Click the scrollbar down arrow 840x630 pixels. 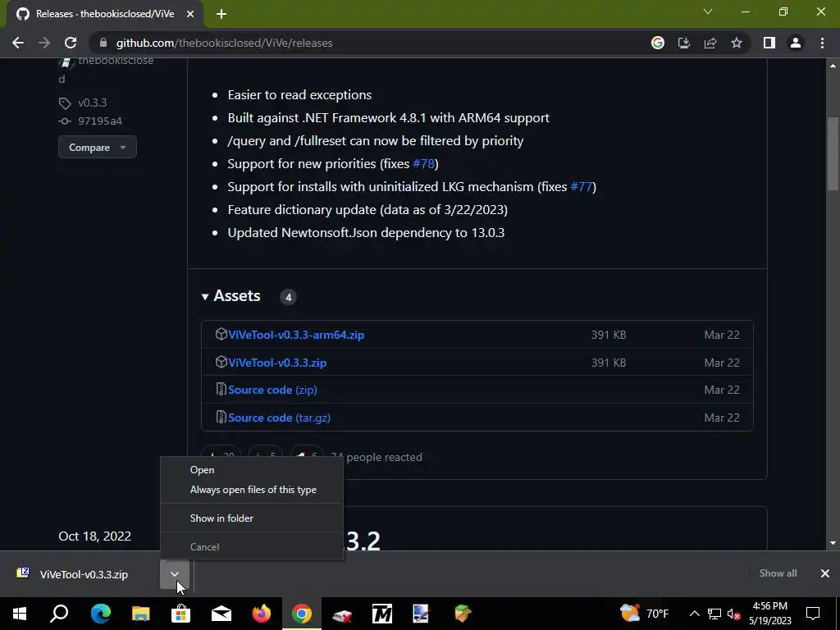click(833, 543)
